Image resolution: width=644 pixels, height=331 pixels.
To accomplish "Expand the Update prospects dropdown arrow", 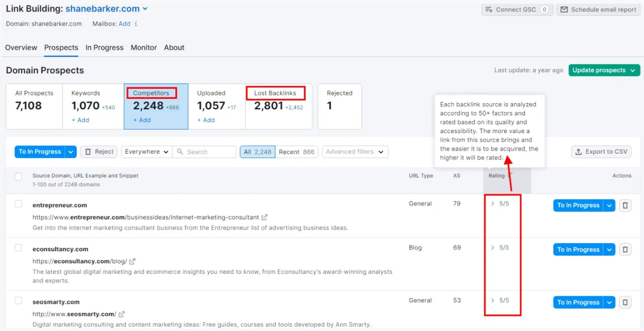I will coord(633,70).
